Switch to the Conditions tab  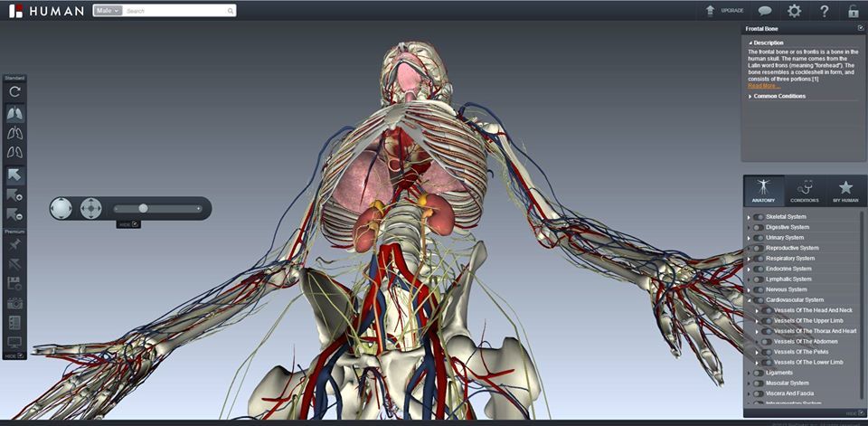(804, 190)
